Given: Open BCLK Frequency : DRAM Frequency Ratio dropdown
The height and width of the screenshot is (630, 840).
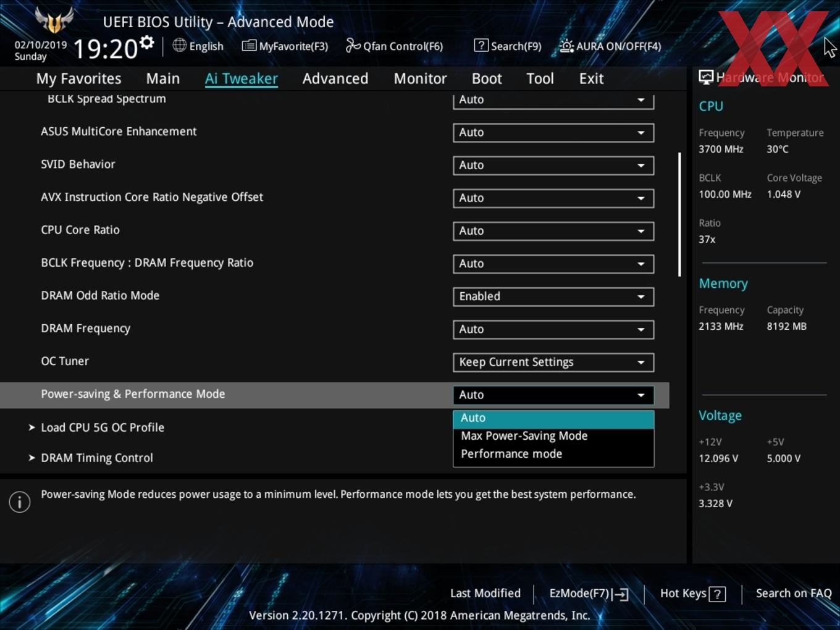Looking at the screenshot, I should pos(553,263).
